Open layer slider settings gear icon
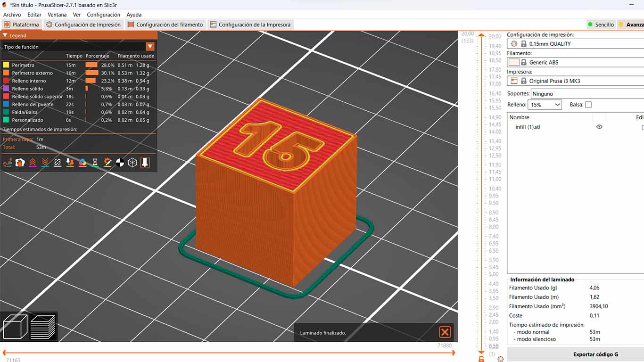This screenshot has height=362, width=644. click(x=500, y=359)
